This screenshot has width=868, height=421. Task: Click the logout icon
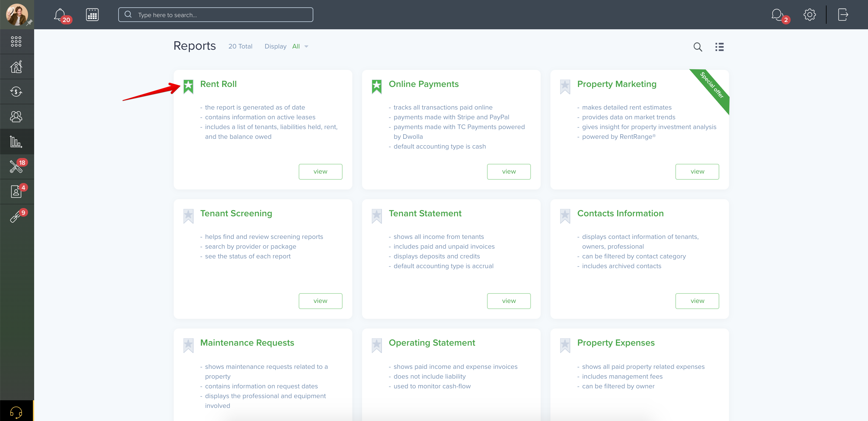[x=843, y=15]
